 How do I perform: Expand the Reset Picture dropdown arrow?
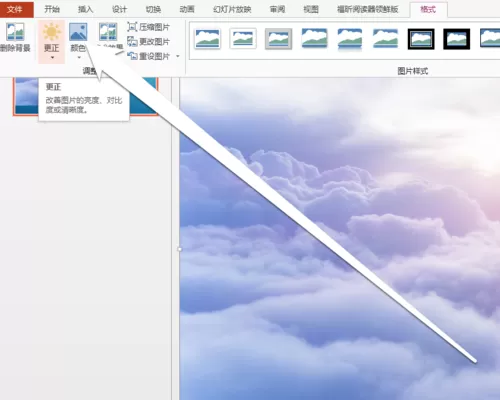178,56
